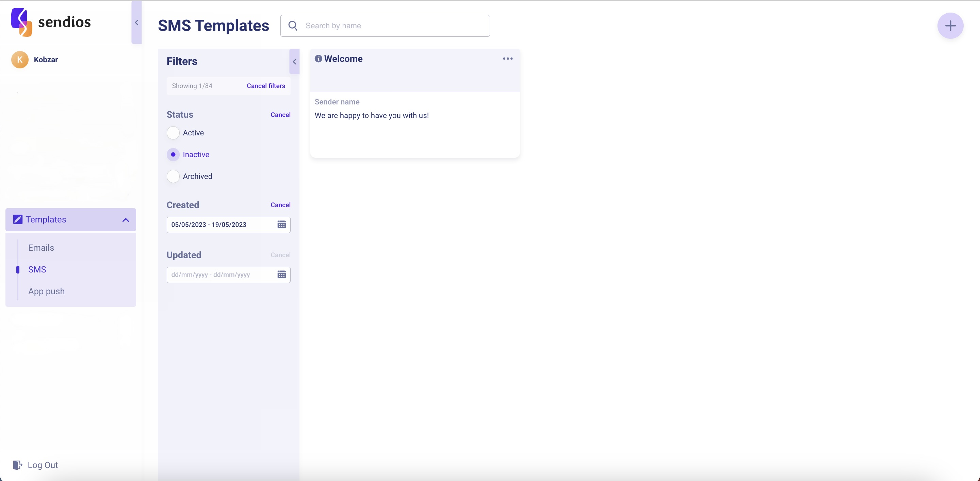Viewport: 980px width, 481px height.
Task: Open the Updated date calendar icon
Action: click(281, 275)
